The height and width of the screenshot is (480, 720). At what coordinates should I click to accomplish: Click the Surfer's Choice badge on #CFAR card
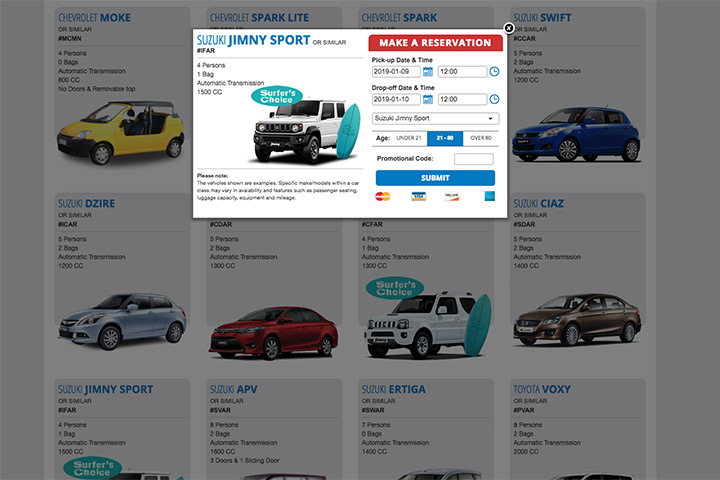point(395,288)
